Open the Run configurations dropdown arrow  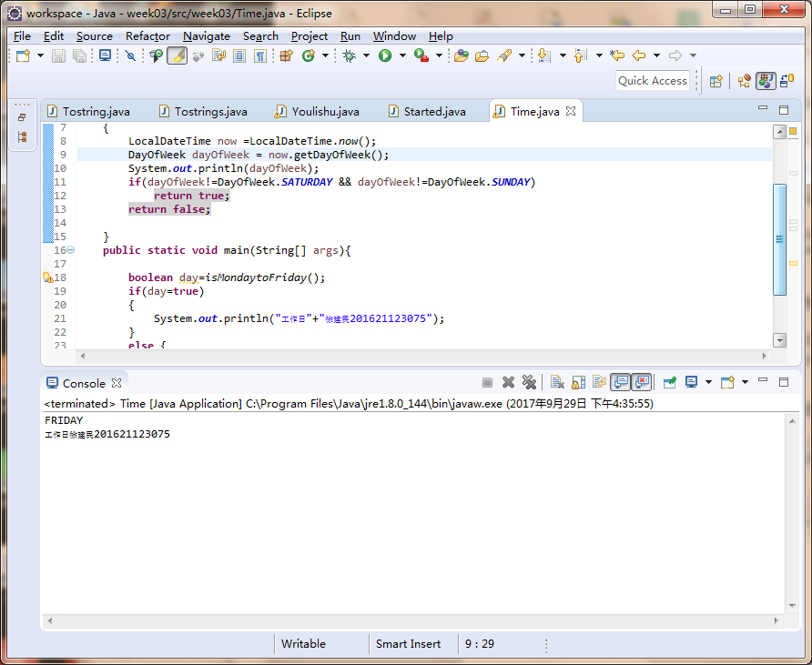click(x=402, y=55)
